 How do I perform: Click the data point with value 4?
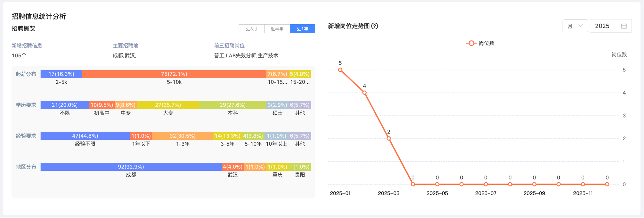364,93
